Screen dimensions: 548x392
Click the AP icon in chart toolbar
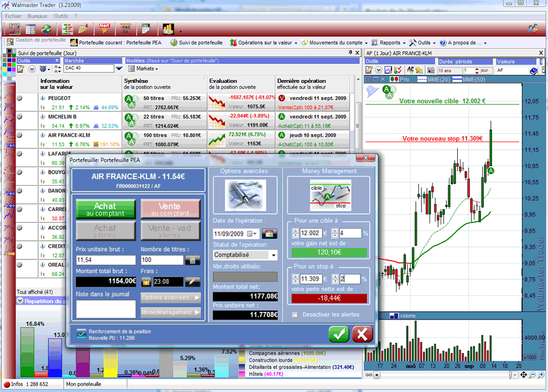pyautogui.click(x=410, y=70)
